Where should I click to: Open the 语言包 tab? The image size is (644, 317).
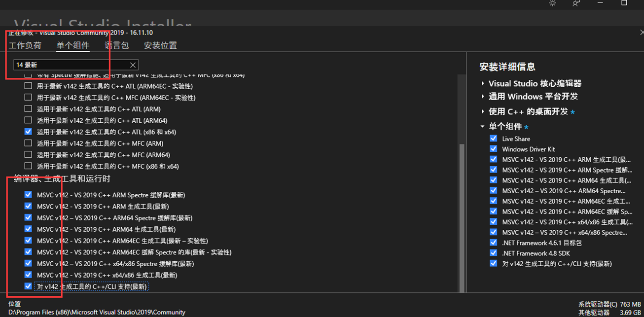click(117, 45)
